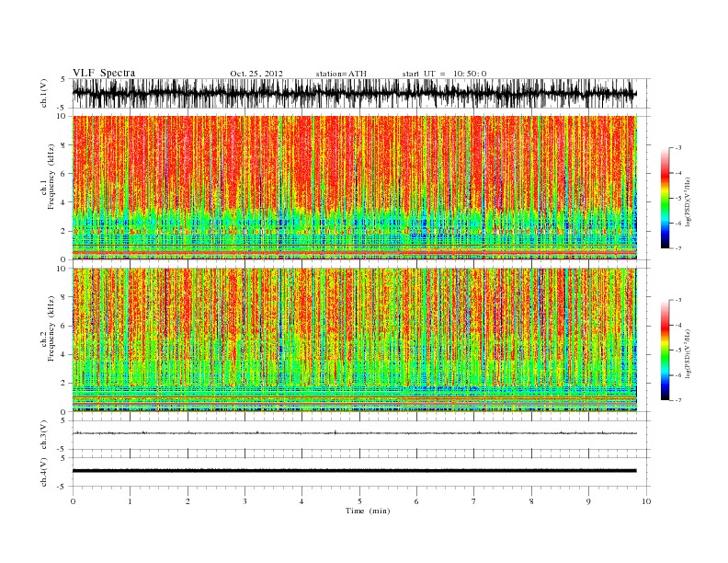The width and height of the screenshot is (728, 563).
Task: Click the color scale bar beside ch.2 spectrogram
Action: tap(665, 350)
